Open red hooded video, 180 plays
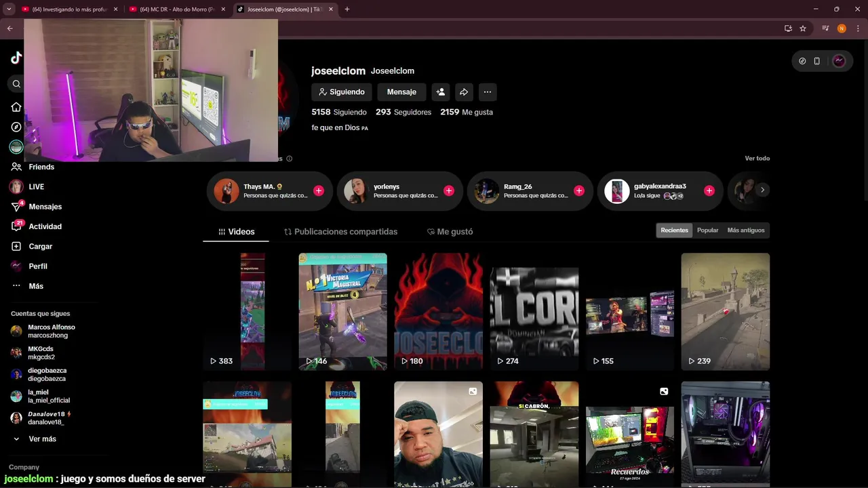Screen dimensions: 868x488 click(x=439, y=312)
